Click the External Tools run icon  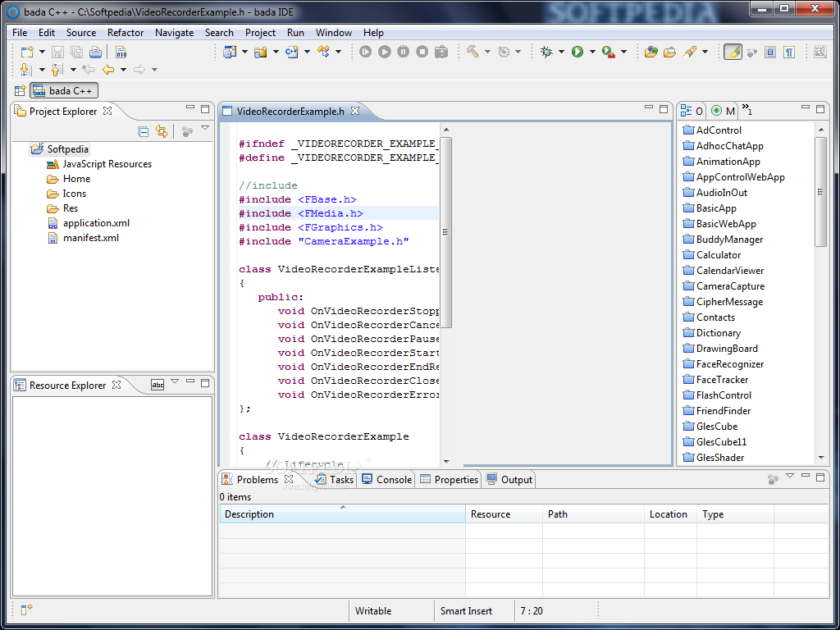(x=609, y=52)
